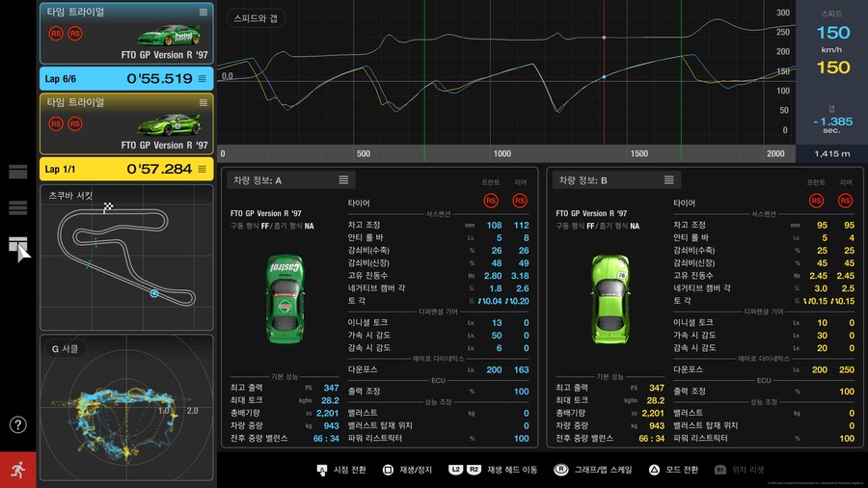Select the blue Lap 6/6 time bar

tap(125, 78)
